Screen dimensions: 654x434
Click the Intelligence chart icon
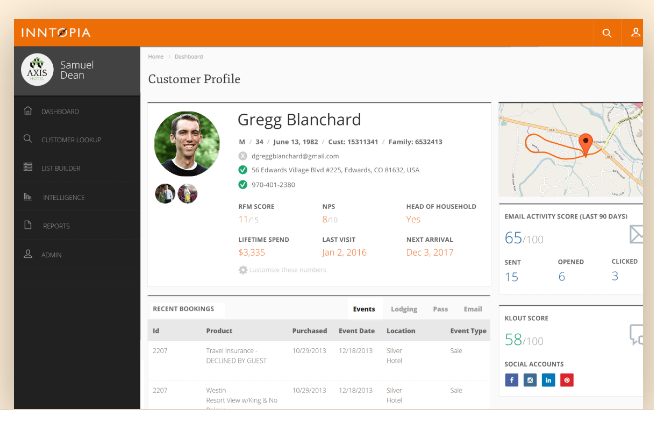point(28,196)
